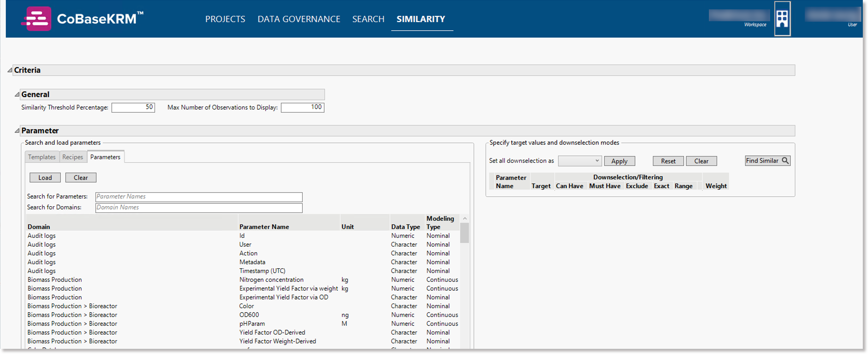The height and width of the screenshot is (354, 868).
Task: Click Max Number of Observations field
Action: click(302, 108)
